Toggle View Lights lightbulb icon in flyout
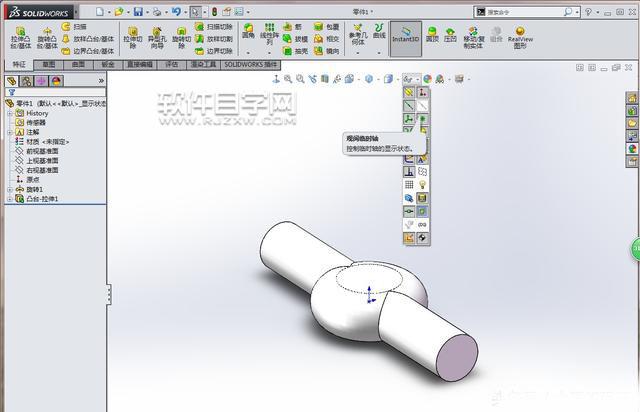640x412 pixels. (x=422, y=185)
